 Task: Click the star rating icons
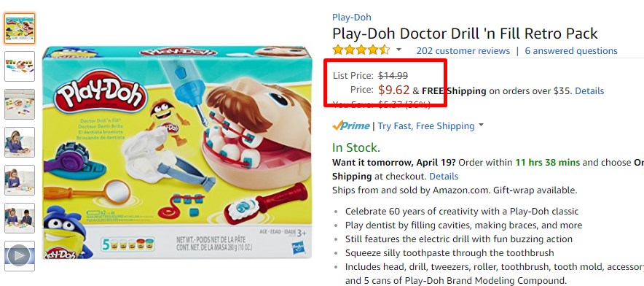(361, 50)
